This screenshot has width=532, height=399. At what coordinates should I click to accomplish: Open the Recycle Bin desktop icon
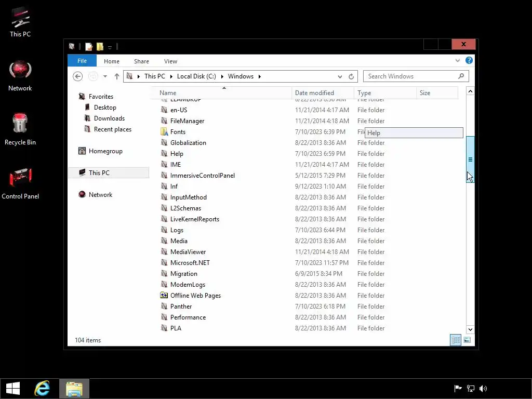pos(20,129)
